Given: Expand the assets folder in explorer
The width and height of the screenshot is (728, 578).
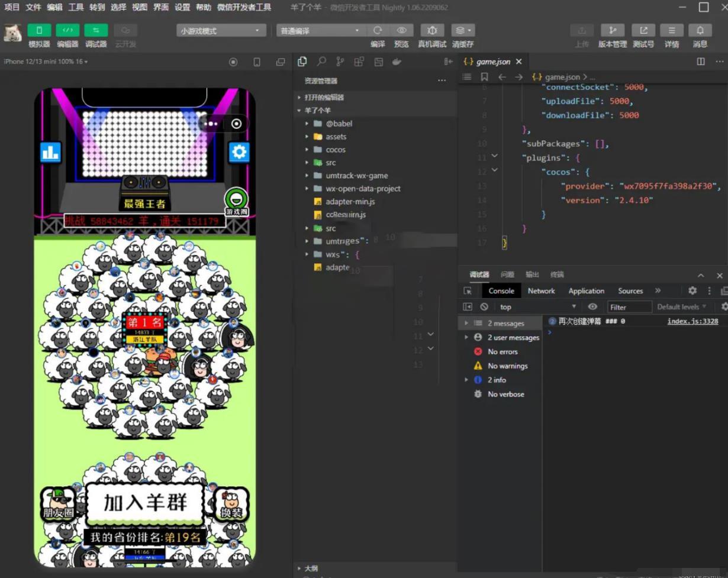Looking at the screenshot, I should click(336, 137).
